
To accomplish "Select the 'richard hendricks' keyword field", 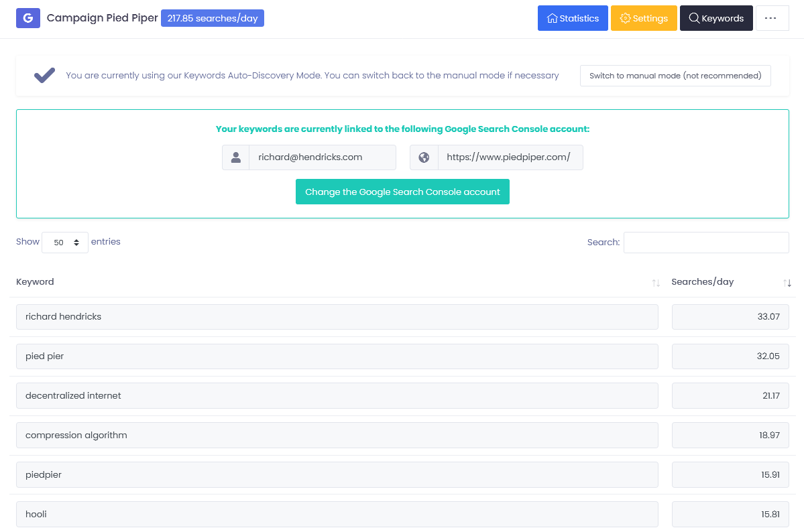I will pos(337,317).
